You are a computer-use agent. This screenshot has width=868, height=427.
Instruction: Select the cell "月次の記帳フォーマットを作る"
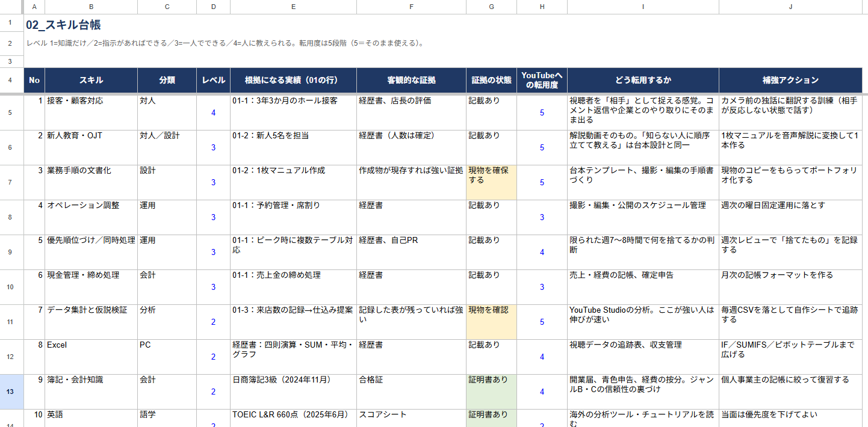[790, 287]
